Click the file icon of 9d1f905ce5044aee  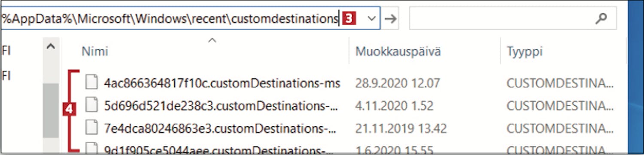91,149
